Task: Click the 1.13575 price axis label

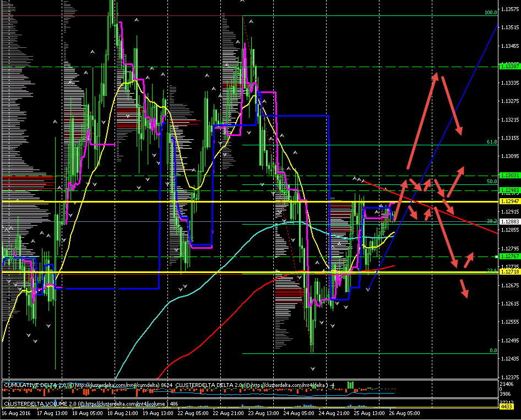Action: click(510, 9)
